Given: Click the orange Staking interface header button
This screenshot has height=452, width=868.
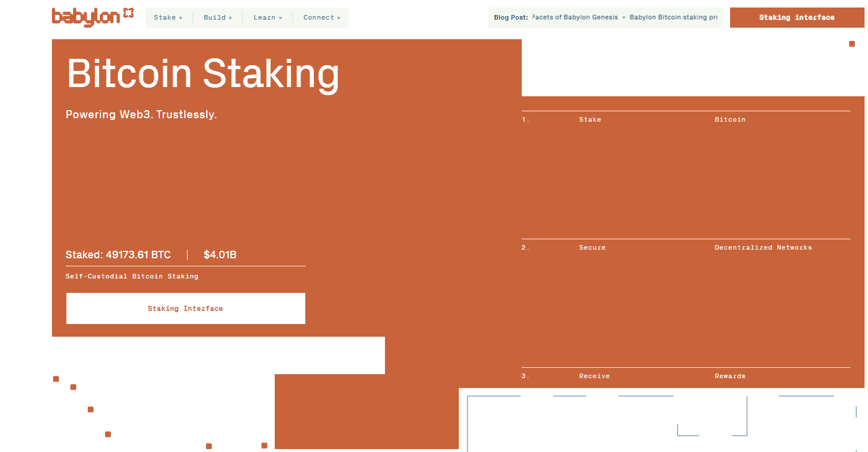Looking at the screenshot, I should (796, 18).
